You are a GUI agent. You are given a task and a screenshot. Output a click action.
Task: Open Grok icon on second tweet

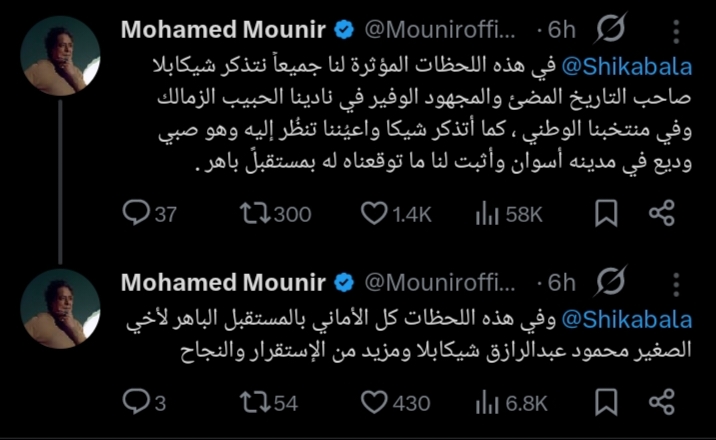tap(610, 283)
